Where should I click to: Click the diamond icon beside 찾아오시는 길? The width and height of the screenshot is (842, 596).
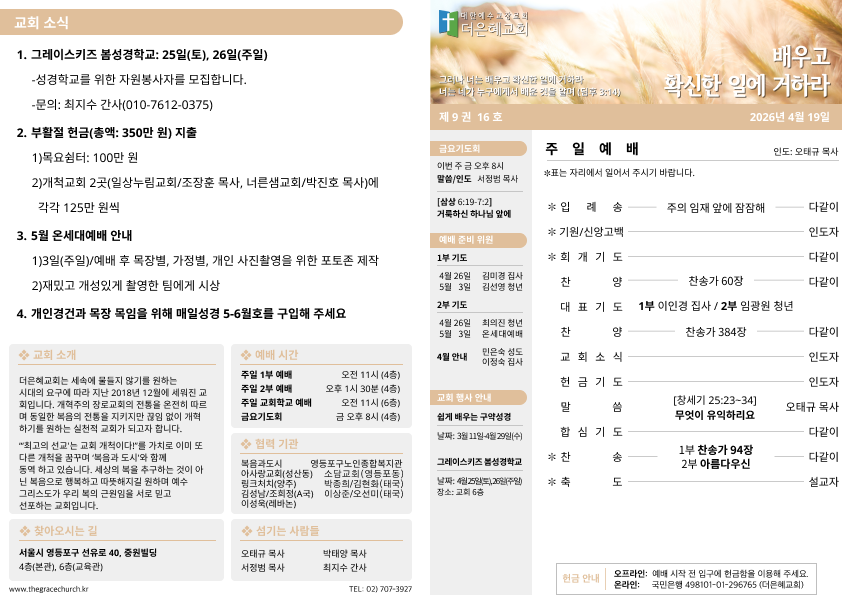[25, 531]
